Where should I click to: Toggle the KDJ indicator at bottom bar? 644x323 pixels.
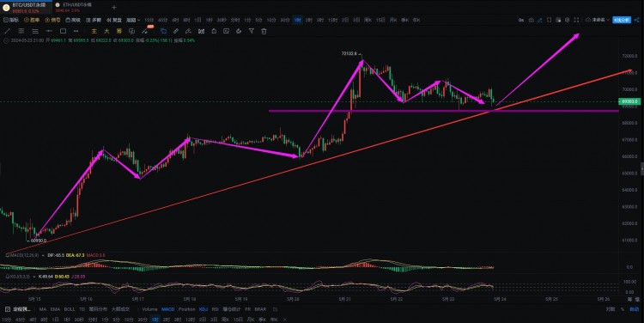pyautogui.click(x=204, y=309)
